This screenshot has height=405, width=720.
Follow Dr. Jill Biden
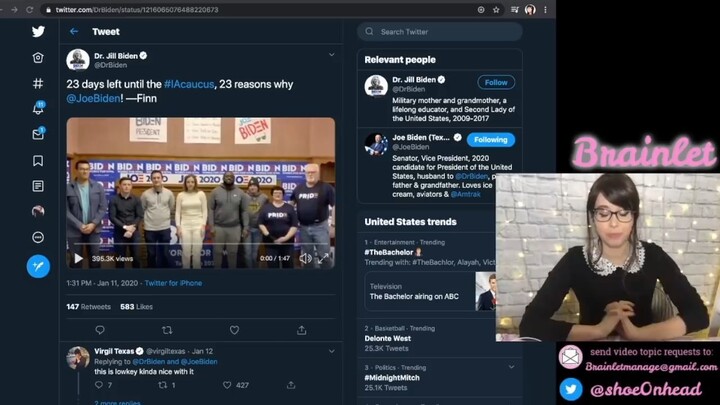click(496, 83)
